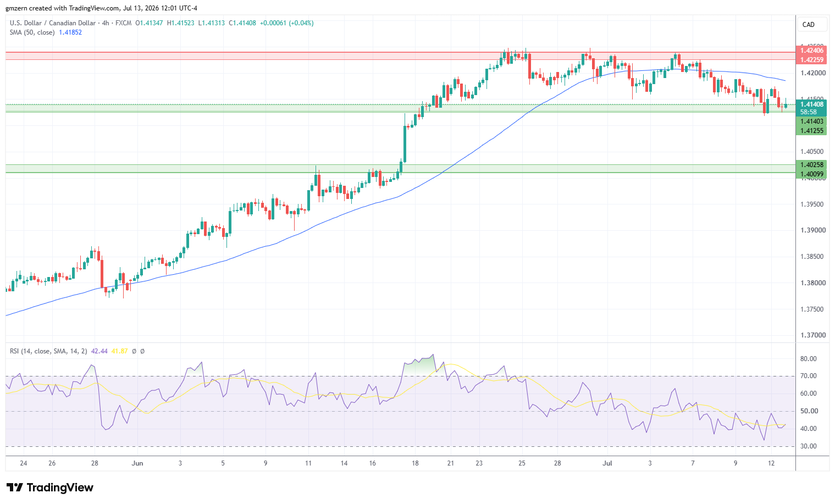835x504 pixels.
Task: Click the green 1.41403 price label
Action: coord(811,121)
